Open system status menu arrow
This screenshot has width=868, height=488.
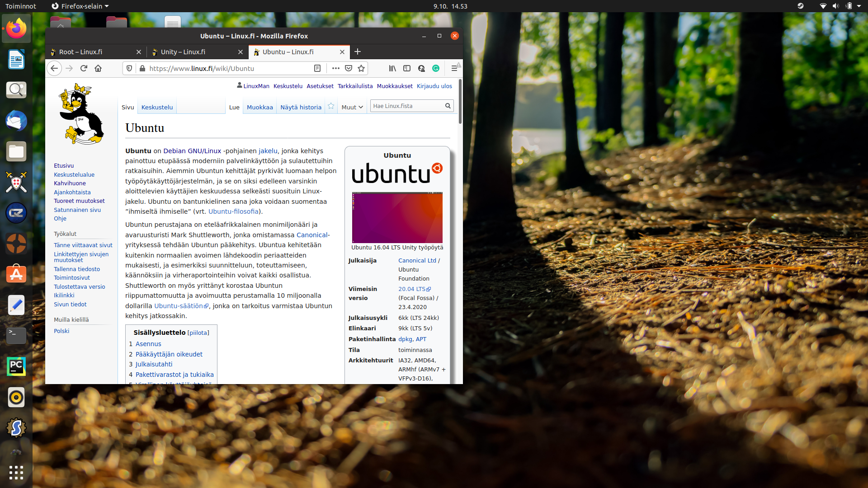[859, 6]
